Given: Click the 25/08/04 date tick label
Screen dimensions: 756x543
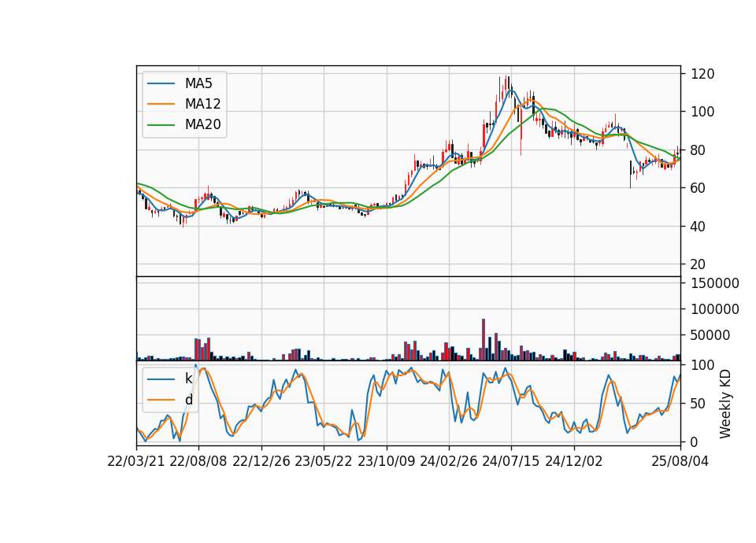Looking at the screenshot, I should [x=680, y=462].
